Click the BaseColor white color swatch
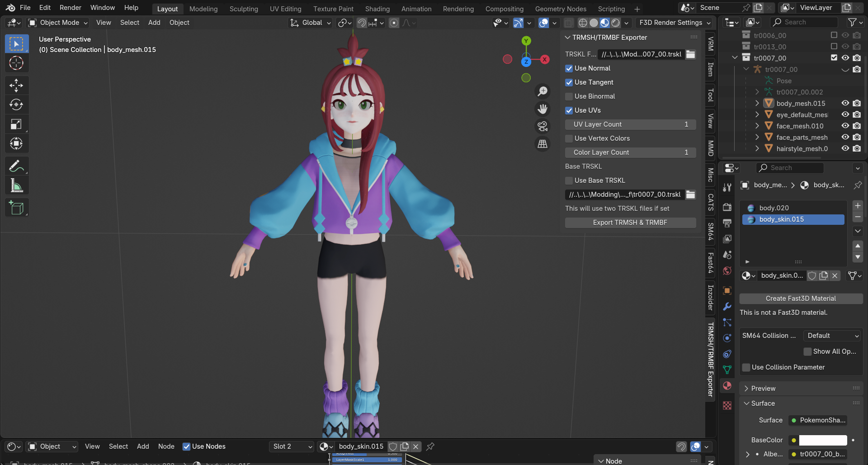The height and width of the screenshot is (465, 868). [x=823, y=440]
